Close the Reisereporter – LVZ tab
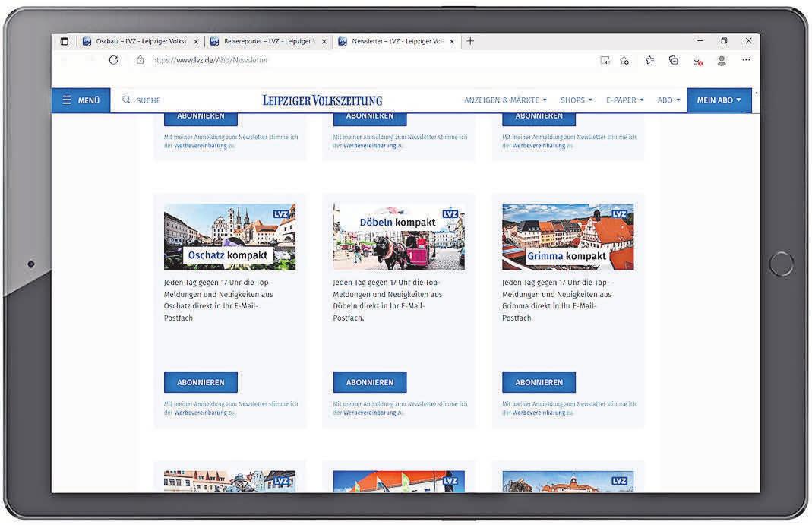The image size is (812, 525). coord(324,42)
